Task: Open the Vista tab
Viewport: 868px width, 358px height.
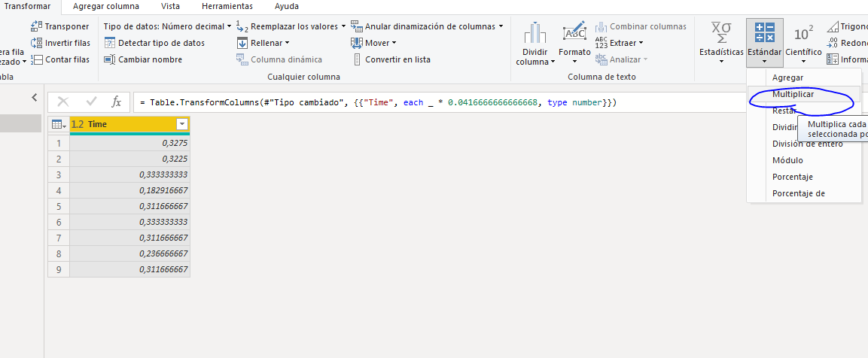Action: [170, 7]
